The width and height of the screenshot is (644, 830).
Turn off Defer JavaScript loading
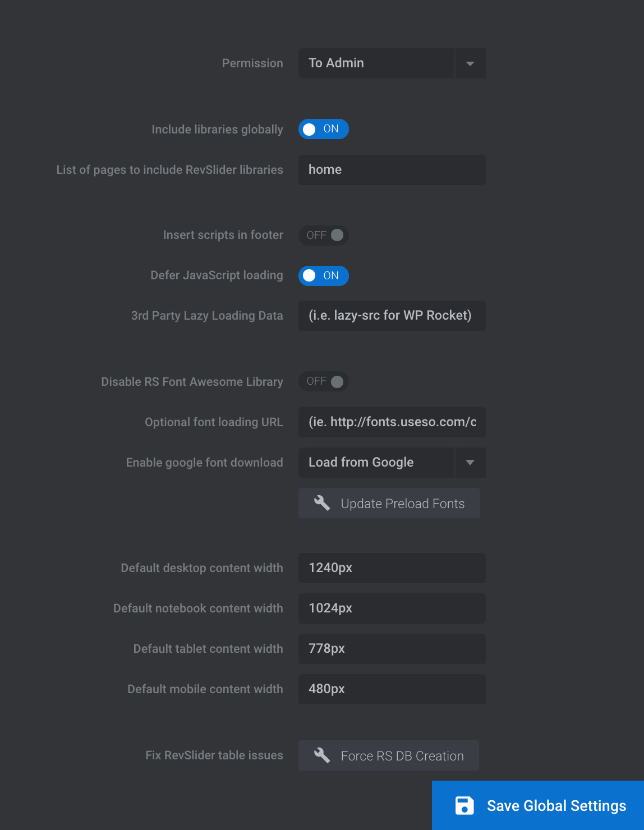point(324,275)
